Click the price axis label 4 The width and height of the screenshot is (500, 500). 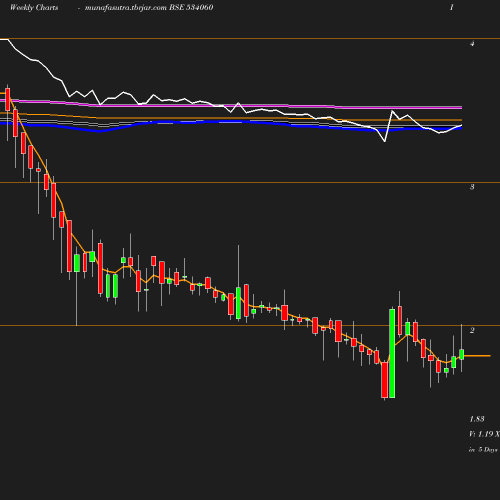[x=472, y=44]
